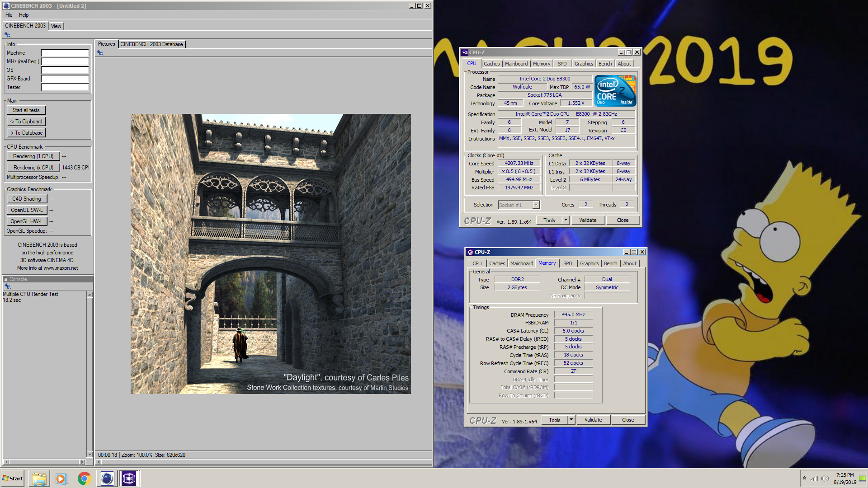The width and height of the screenshot is (868, 488).
Task: Open Memory tab in upper CPU-Z window
Action: pos(542,64)
